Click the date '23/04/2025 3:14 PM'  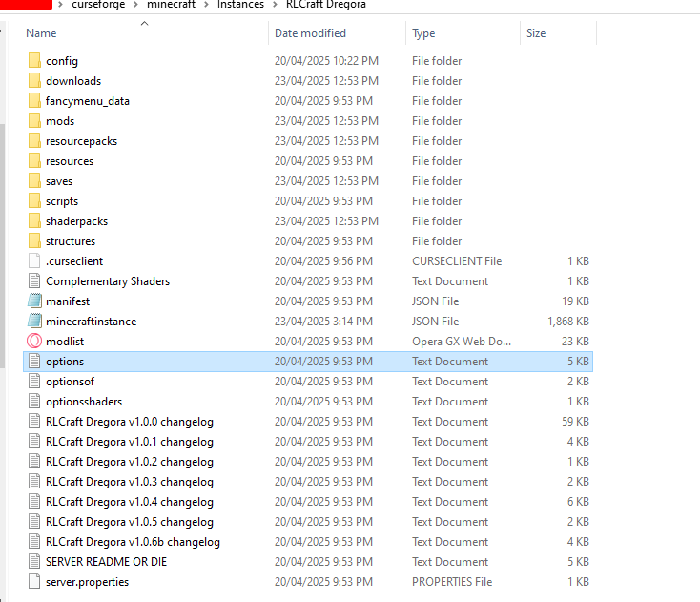(x=323, y=322)
